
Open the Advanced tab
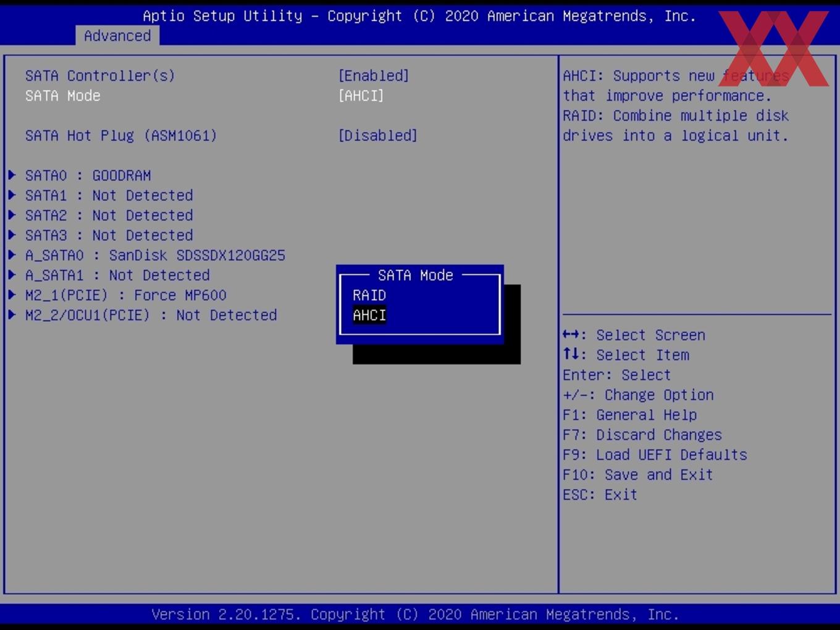(117, 36)
